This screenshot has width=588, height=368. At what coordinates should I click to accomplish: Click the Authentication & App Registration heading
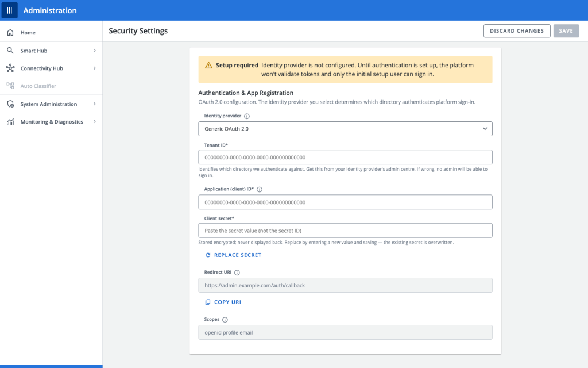246,93
